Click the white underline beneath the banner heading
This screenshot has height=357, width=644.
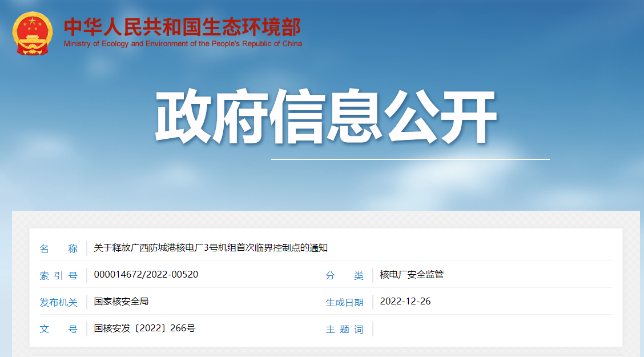(x=410, y=159)
